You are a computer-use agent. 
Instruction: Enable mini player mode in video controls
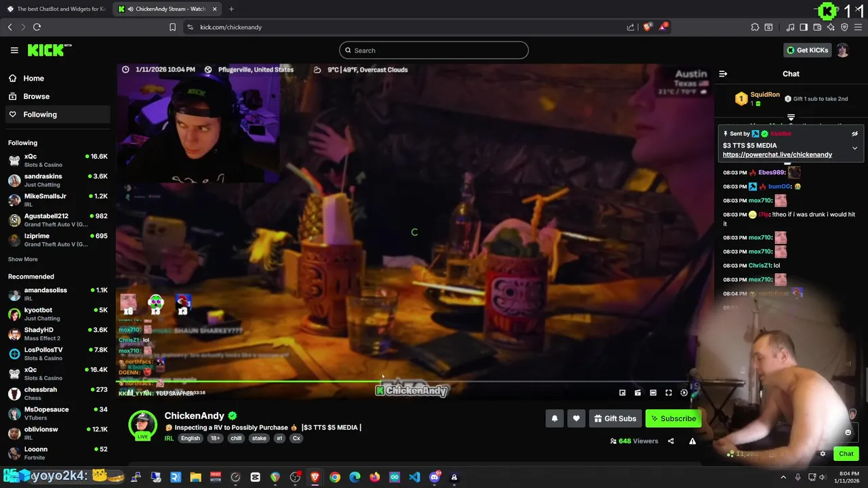[622, 392]
